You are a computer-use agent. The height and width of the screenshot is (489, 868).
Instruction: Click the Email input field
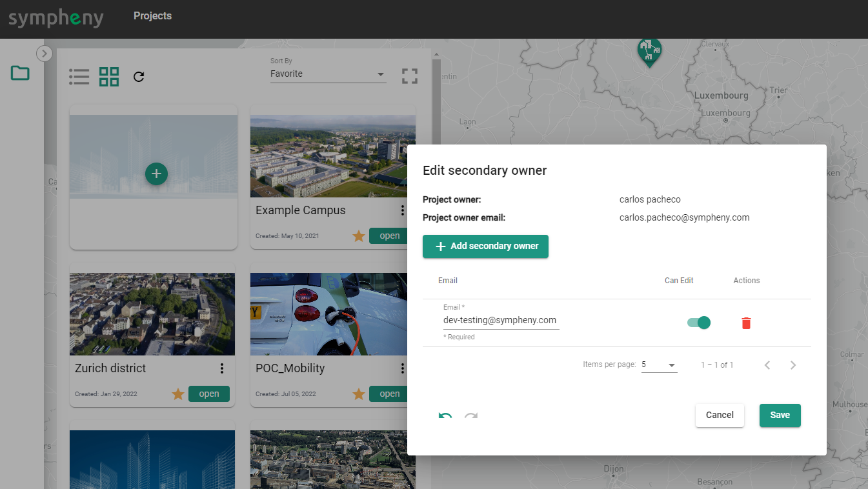[x=500, y=320]
